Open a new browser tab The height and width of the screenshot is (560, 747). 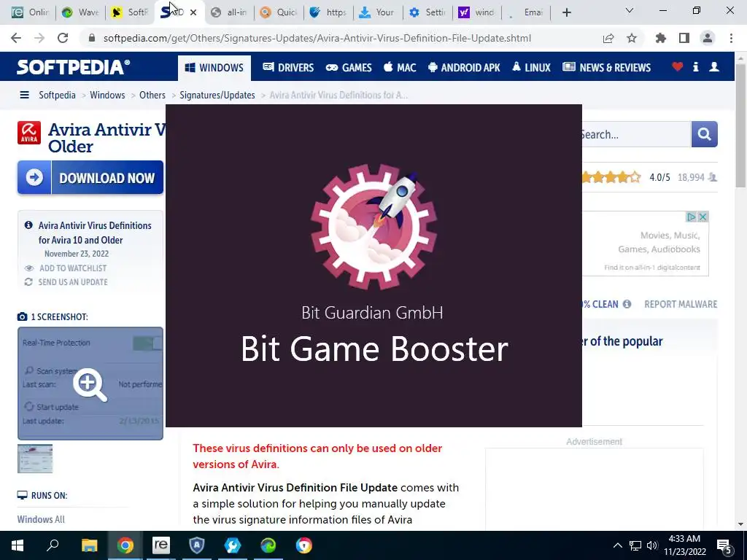coord(566,12)
